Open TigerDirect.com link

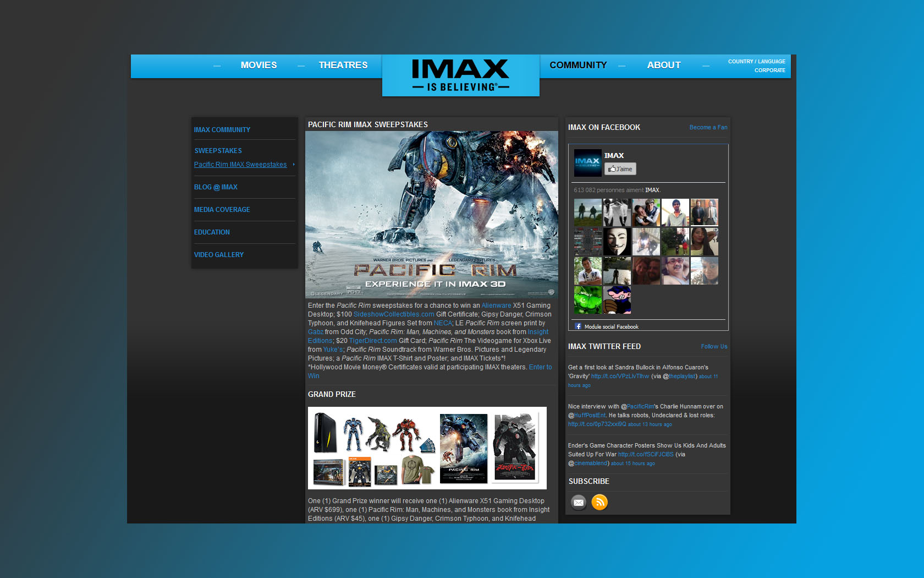coord(373,341)
